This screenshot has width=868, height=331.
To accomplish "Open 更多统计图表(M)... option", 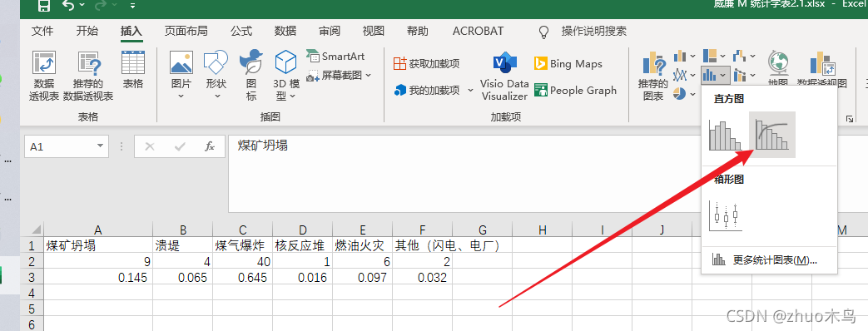I will coord(769,260).
